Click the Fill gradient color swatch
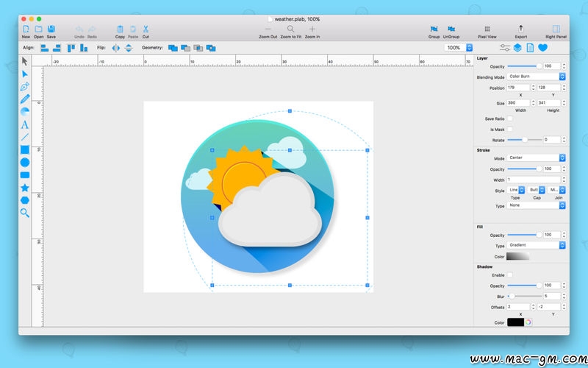Screen dimensions: 588x368 tap(518, 256)
